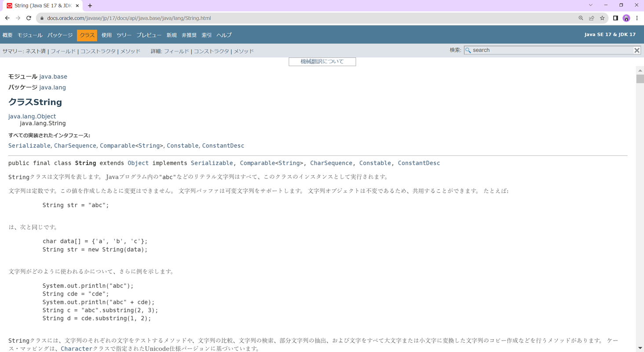The image size is (644, 352).
Task: Follow the java.base module link
Action: pos(53,76)
